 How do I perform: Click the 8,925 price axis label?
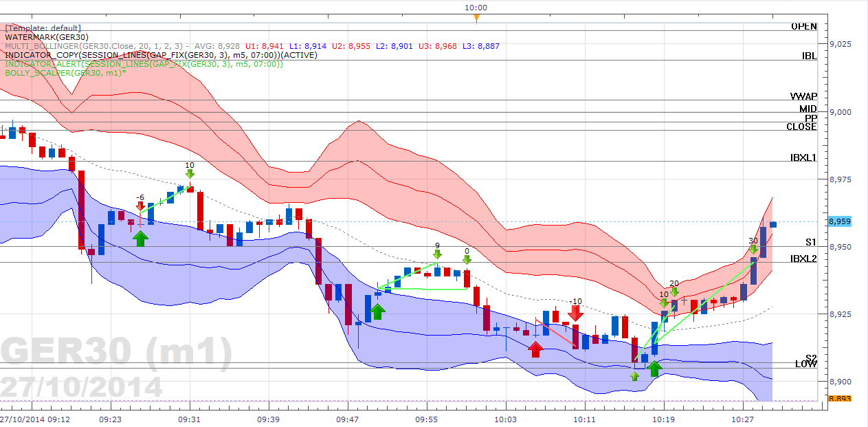click(x=841, y=314)
